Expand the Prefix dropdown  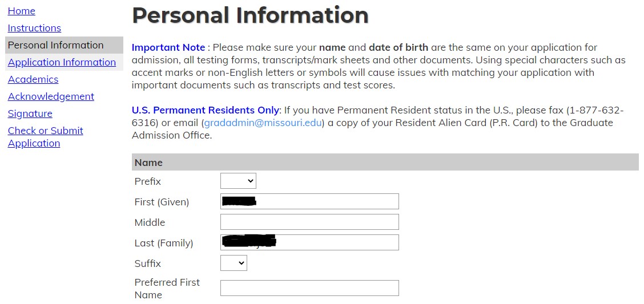click(238, 181)
